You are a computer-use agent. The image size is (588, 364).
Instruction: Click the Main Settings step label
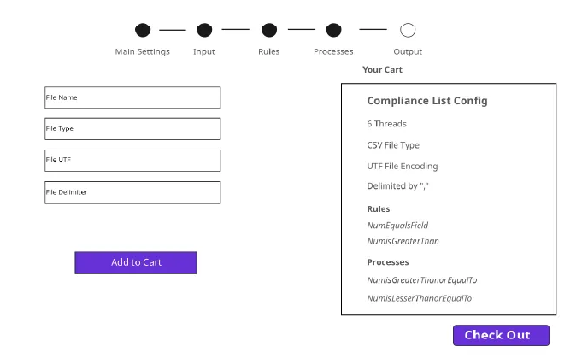143,51
